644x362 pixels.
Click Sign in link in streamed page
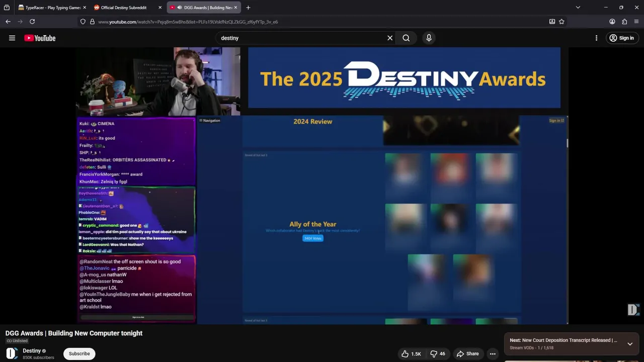556,120
